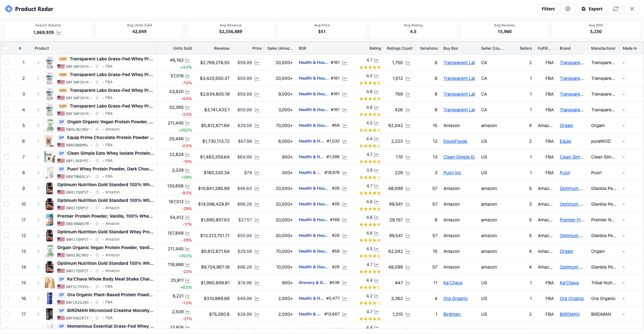
Task: Click the SBR badge on row 1
Action: (x=63, y=59)
